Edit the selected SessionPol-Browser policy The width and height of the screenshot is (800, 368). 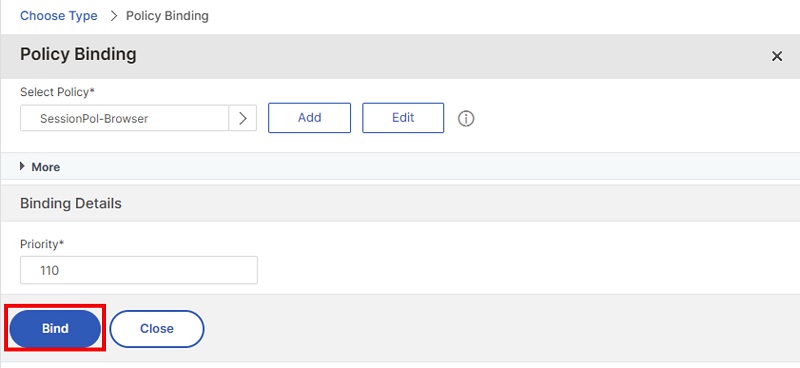pos(403,118)
